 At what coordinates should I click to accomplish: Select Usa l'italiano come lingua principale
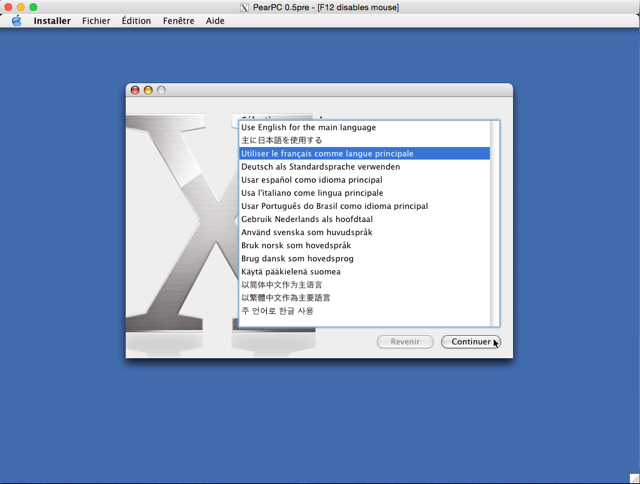tap(364, 193)
